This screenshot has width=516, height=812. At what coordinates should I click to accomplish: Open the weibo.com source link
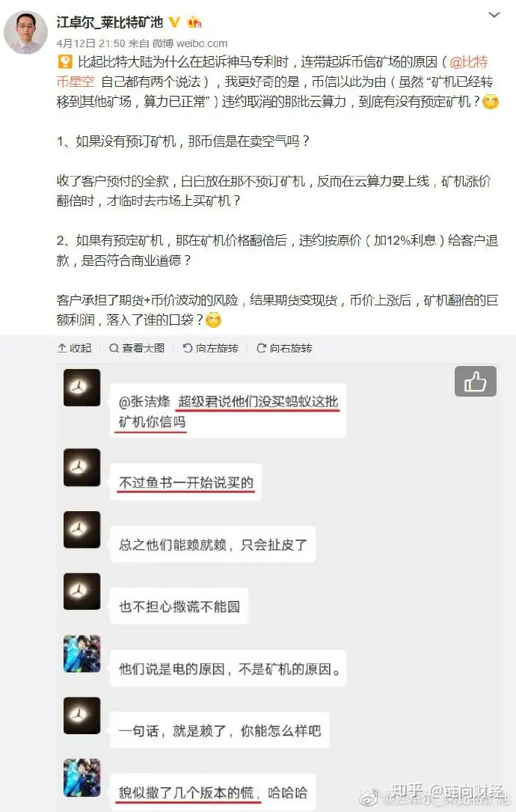[202, 43]
